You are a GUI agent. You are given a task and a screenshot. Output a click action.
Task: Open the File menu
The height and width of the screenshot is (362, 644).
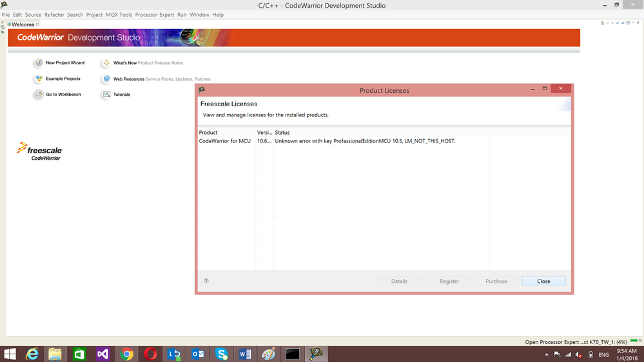[x=6, y=15]
